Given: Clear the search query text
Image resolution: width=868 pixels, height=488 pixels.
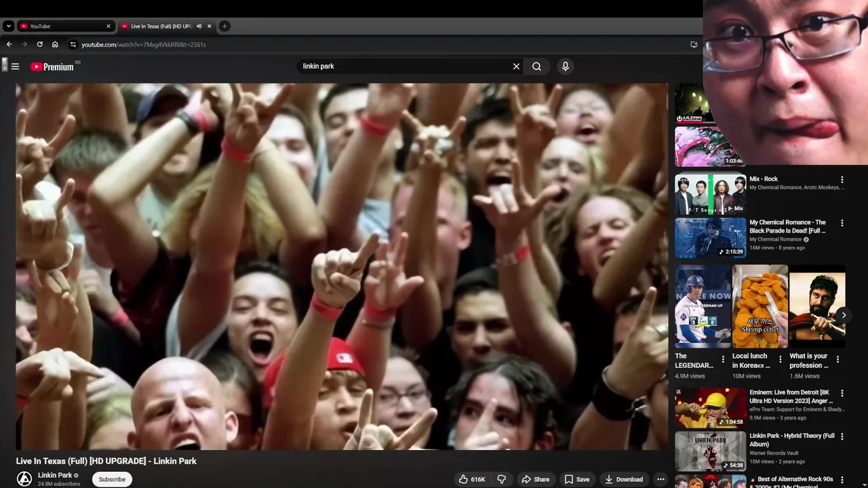Looking at the screenshot, I should click(516, 66).
